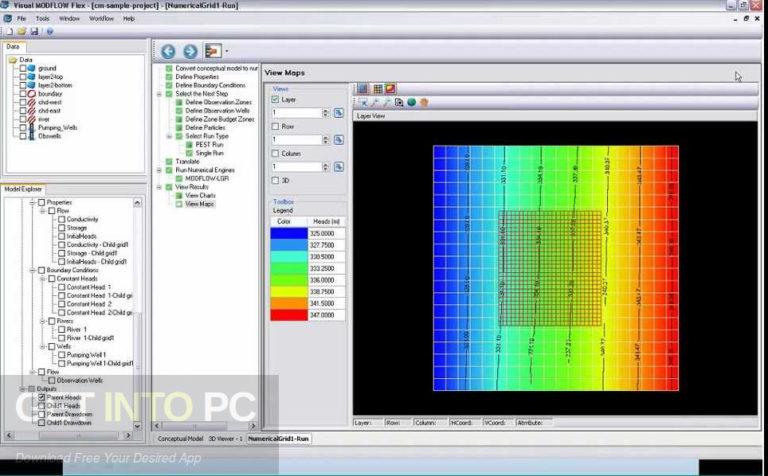768x476 pixels.
Task: Open the Translate workflow step
Action: [x=187, y=162]
